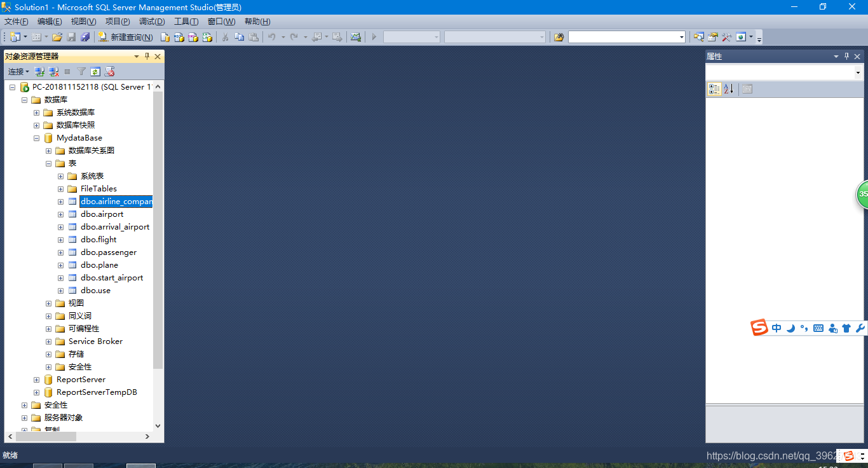This screenshot has height=468, width=868.
Task: Click the Toolbox hammer-wrench icon
Action: pyautogui.click(x=727, y=37)
